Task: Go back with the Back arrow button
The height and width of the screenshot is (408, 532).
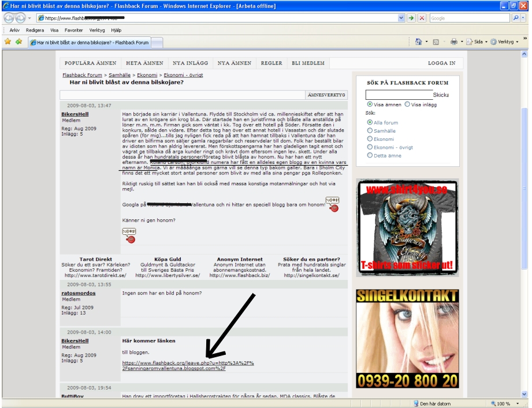Action: tap(9, 18)
